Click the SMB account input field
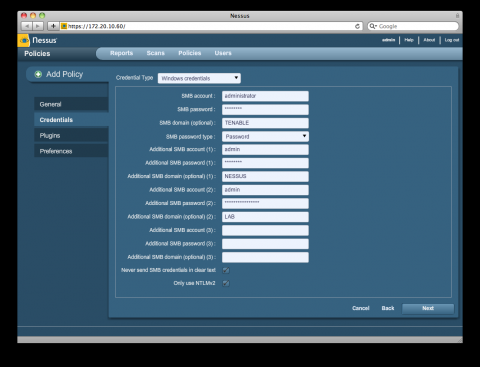480x367 pixels. tap(265, 96)
